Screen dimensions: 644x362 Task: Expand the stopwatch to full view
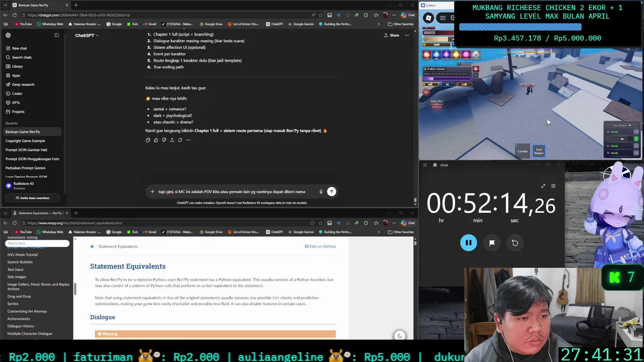click(543, 186)
